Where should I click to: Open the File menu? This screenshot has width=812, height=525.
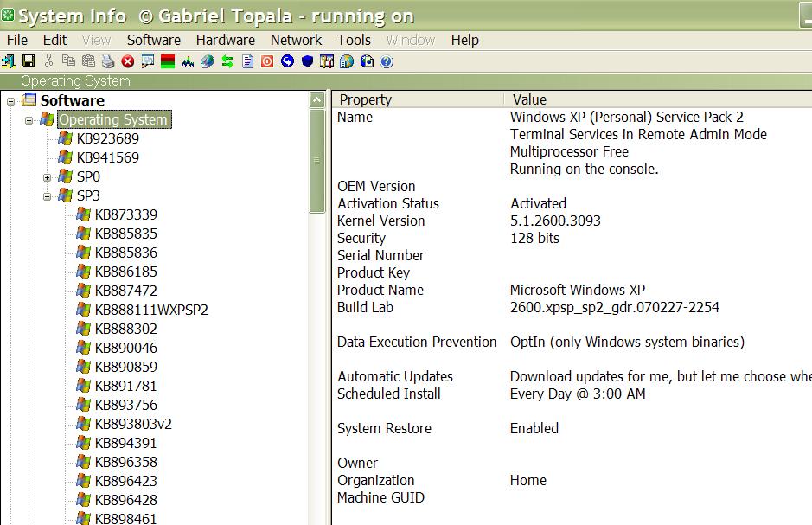point(17,40)
